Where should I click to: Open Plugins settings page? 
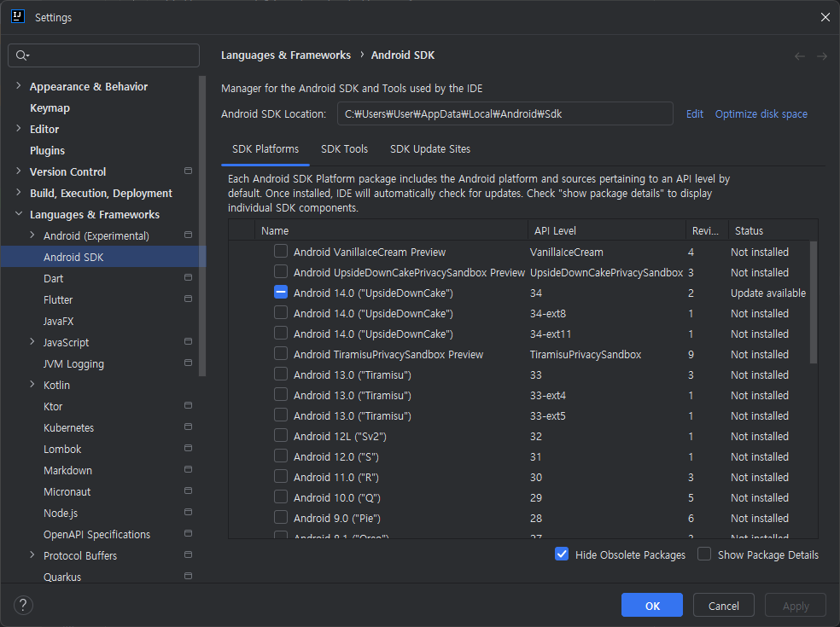pyautogui.click(x=47, y=150)
